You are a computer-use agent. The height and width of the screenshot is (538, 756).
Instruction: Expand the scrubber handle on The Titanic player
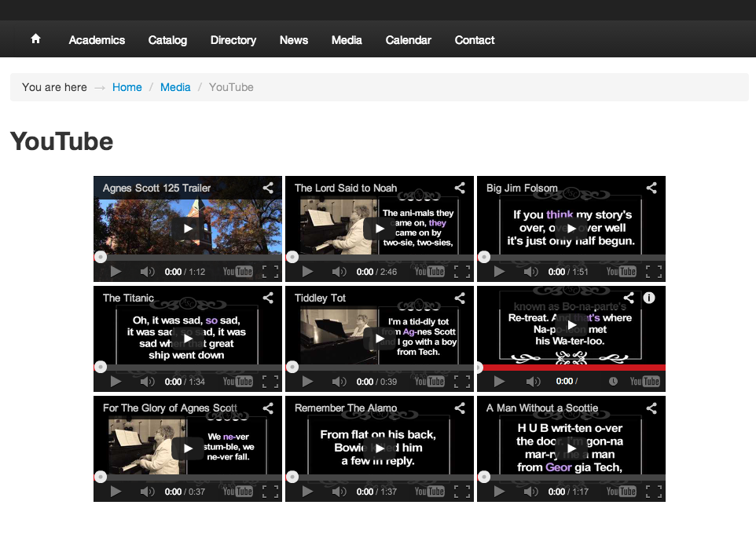pyautogui.click(x=101, y=366)
